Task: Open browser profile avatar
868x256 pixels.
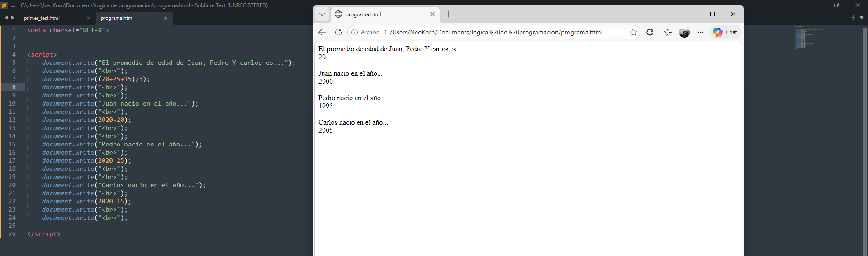Action: coord(684,32)
